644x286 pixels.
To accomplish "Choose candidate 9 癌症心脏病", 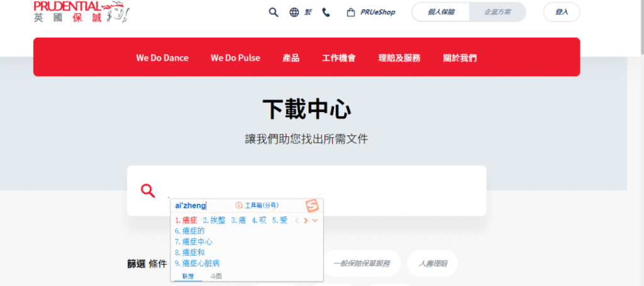I will click(x=198, y=263).
